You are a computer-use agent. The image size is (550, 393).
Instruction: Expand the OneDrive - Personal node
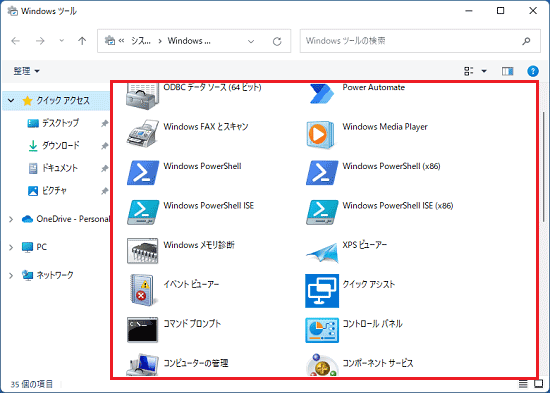tap(11, 219)
